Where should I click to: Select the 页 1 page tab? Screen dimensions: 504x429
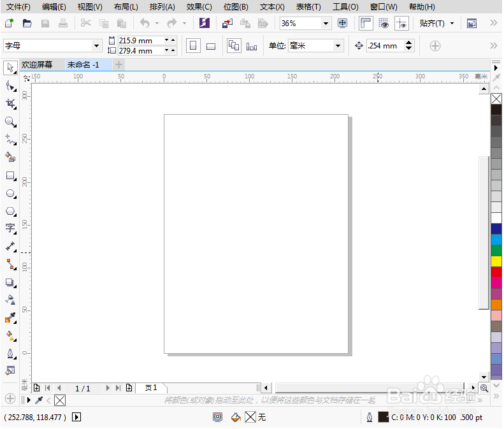[151, 388]
